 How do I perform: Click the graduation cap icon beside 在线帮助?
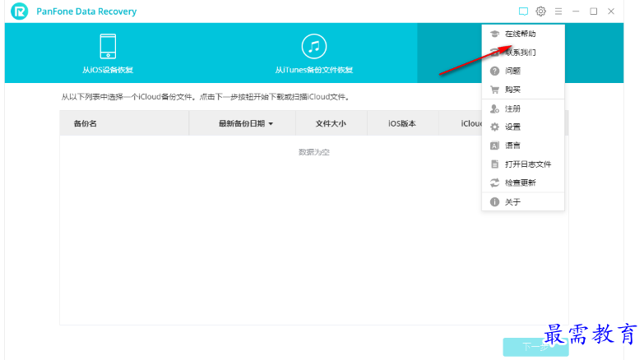(x=494, y=34)
